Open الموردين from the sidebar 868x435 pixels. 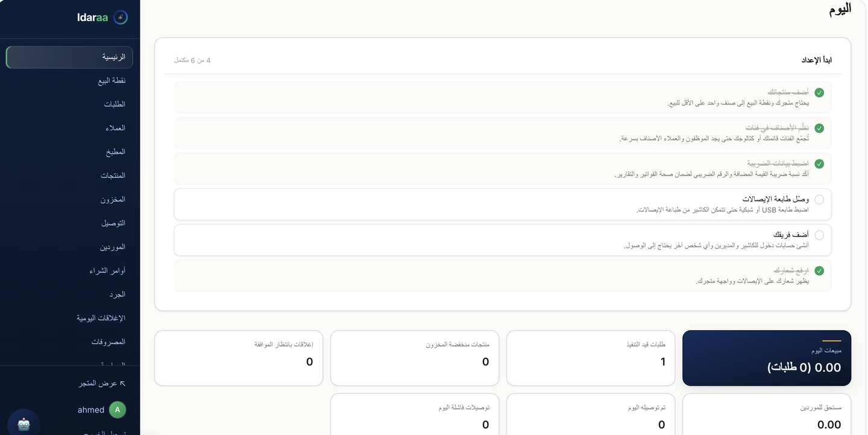click(x=69, y=247)
